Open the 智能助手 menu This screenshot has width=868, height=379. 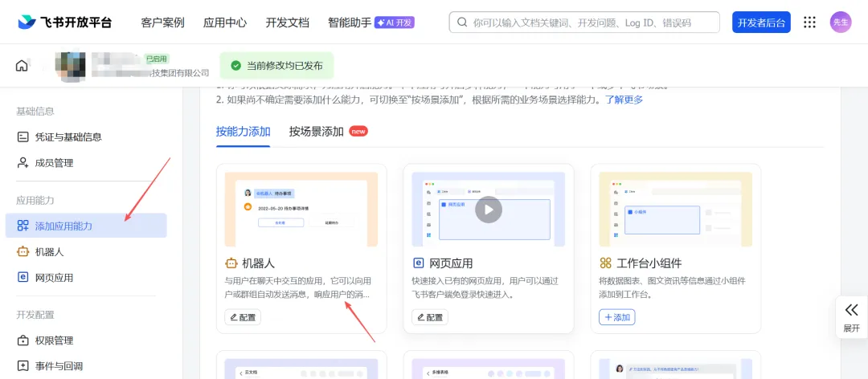pyautogui.click(x=350, y=22)
